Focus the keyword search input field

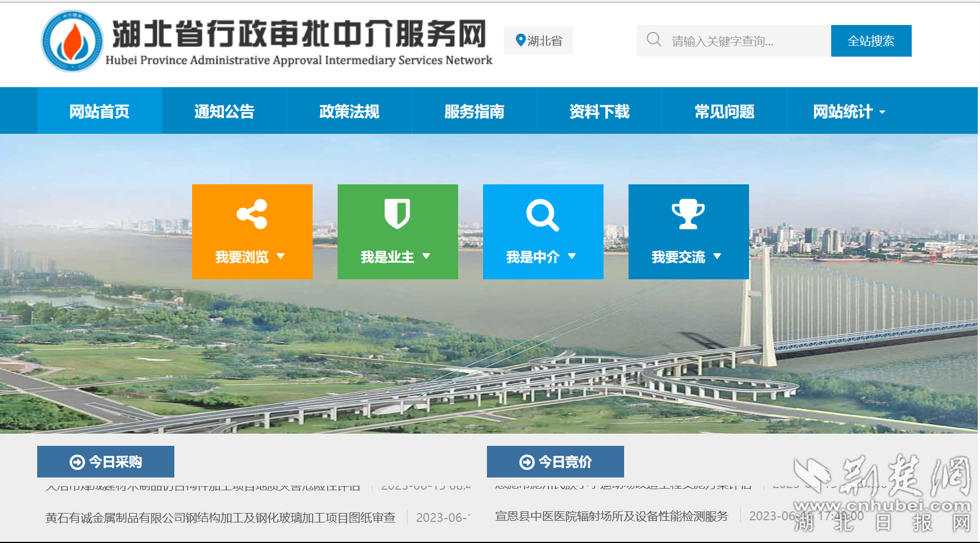[x=744, y=41]
